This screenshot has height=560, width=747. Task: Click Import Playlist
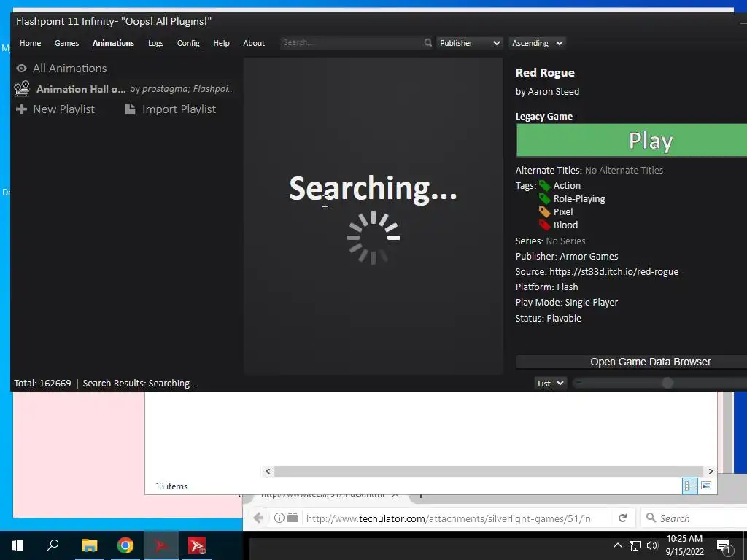pos(179,109)
